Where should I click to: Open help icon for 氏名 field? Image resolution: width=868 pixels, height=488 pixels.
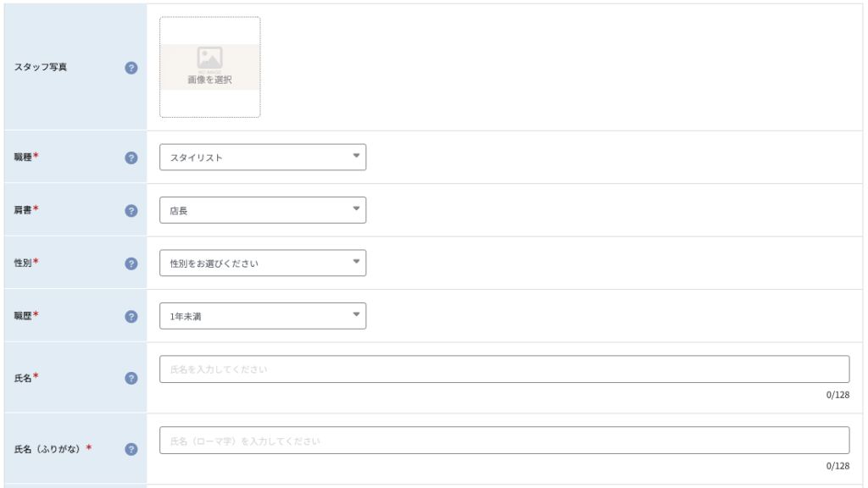[131, 379]
